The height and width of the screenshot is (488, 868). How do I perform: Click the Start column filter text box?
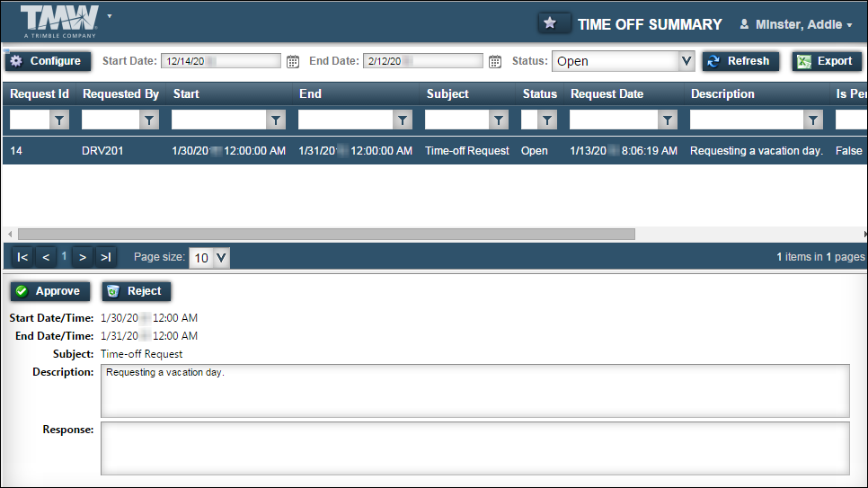point(218,120)
